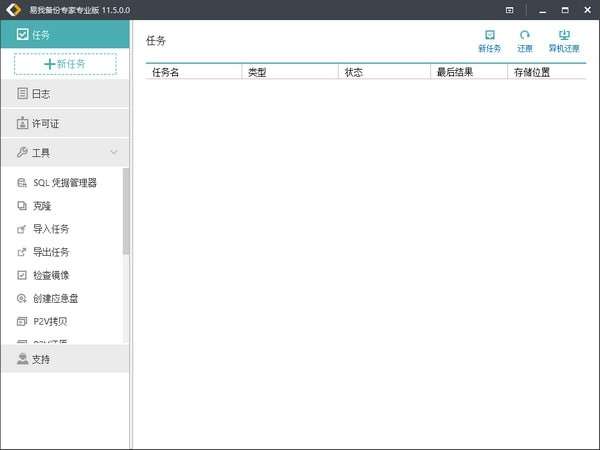
Task: Click the tools list vertical scrollbar
Action: coord(126,211)
